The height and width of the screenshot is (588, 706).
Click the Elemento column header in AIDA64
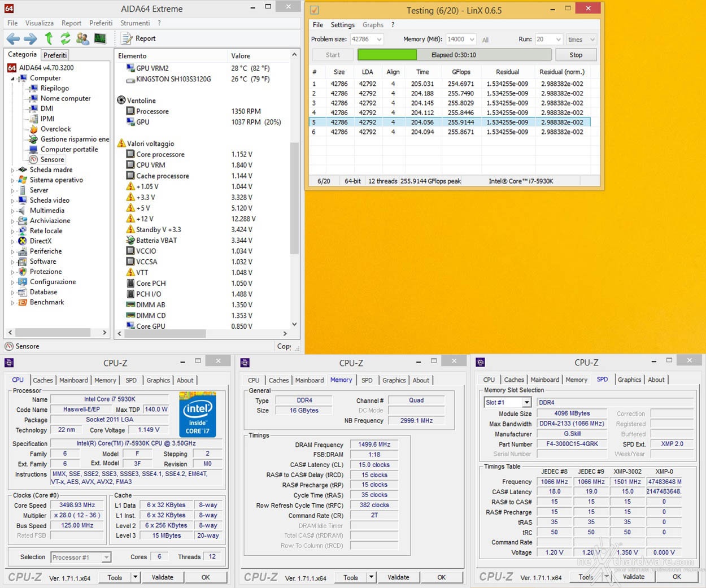(x=171, y=56)
